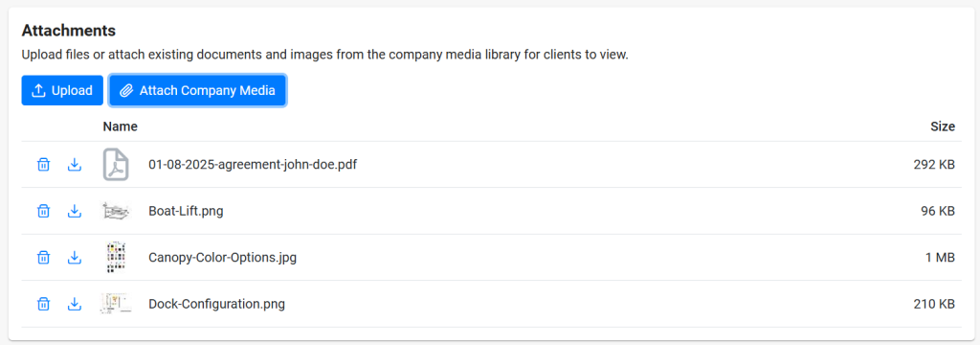Download the agreement-john-doe.pdf file
The image size is (980, 345).
(x=75, y=165)
